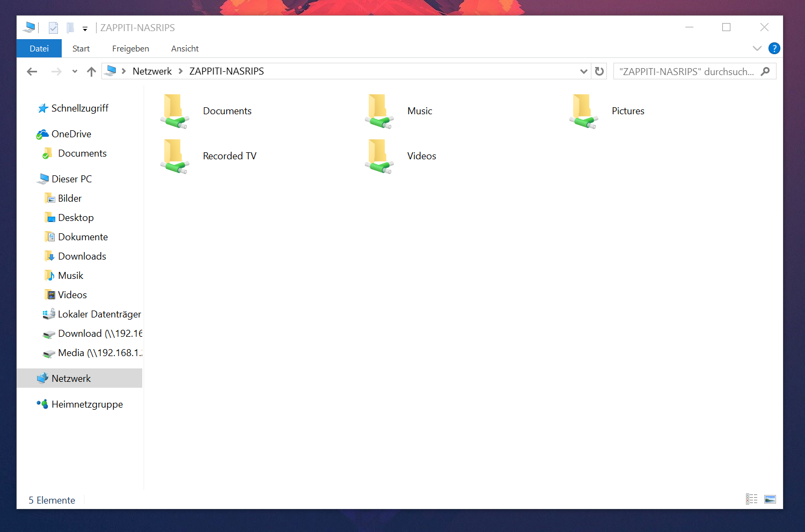805x532 pixels.
Task: Click the system icon in the title bar
Action: 30,27
